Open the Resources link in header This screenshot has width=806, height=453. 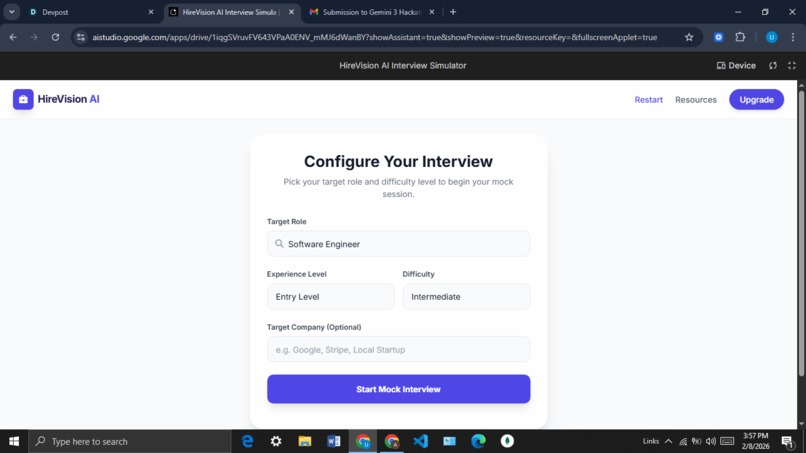tap(695, 100)
